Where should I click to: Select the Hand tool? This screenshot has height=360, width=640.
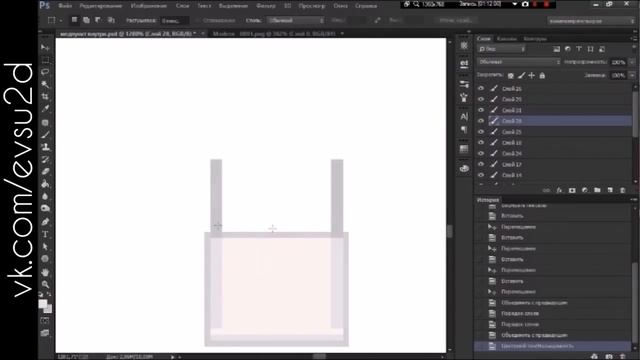(45, 272)
